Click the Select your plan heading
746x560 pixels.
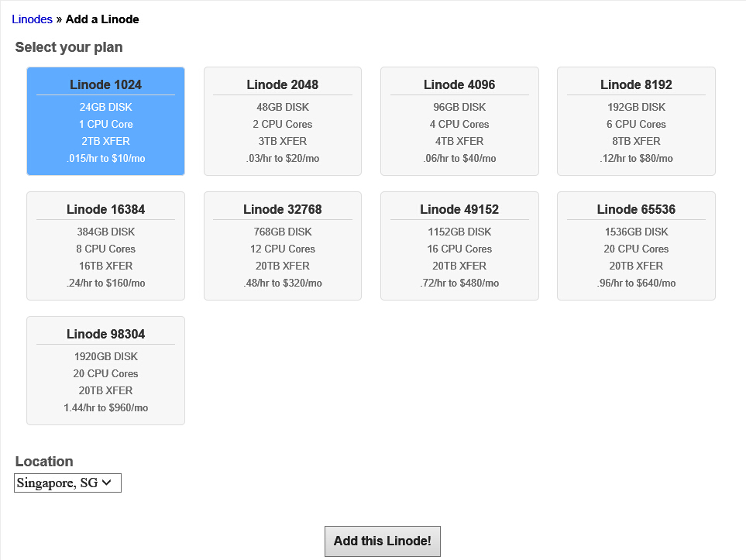coord(69,47)
